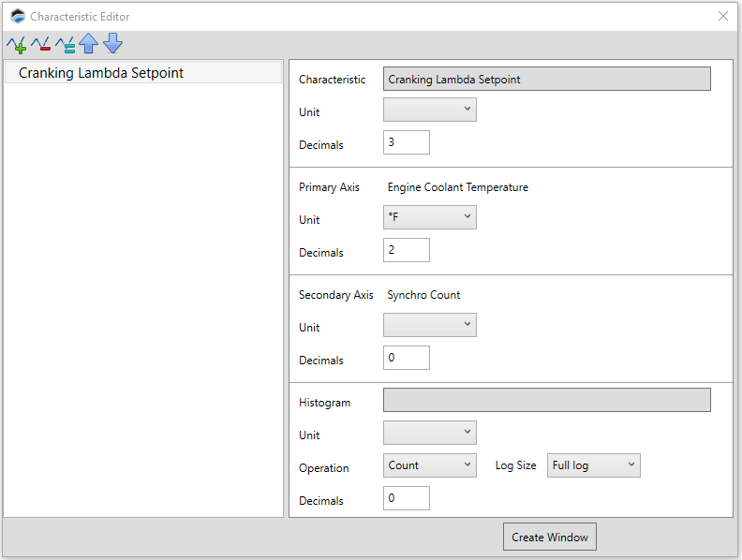
Task: Open the Histogram Unit dropdown
Action: (x=429, y=434)
